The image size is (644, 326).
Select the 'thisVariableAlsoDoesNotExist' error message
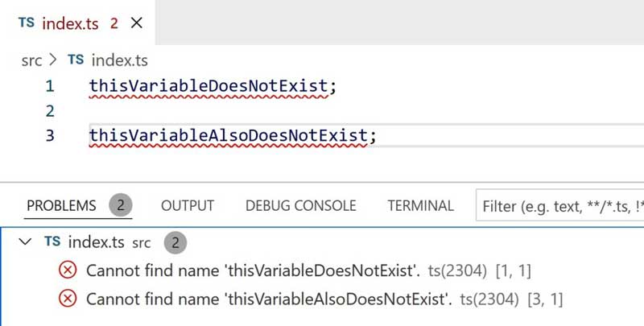coord(269,299)
